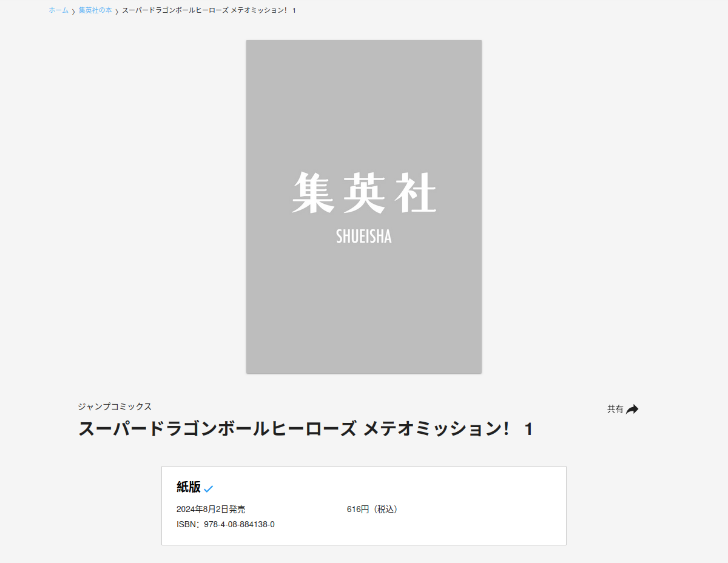Select the 紙版 edition heading
The width and height of the screenshot is (728, 563).
coord(189,487)
